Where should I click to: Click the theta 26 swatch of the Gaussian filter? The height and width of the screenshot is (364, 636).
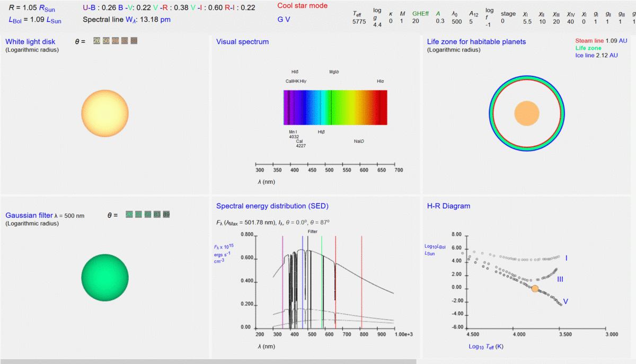[129, 215]
